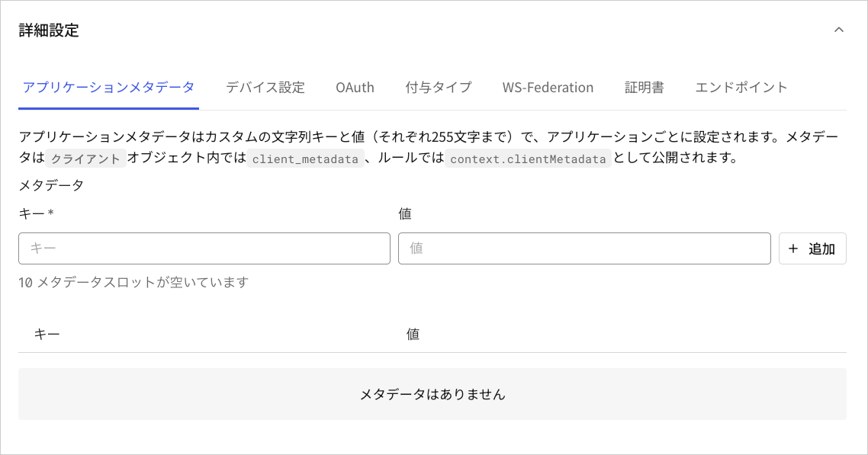868x455 pixels.
Task: Click inside the 値 input field
Action: (584, 248)
